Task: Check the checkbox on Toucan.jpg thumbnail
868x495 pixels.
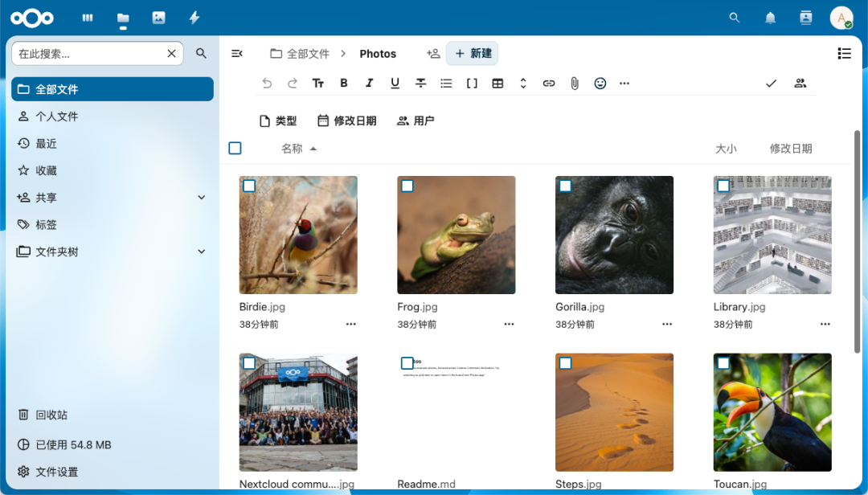Action: pyautogui.click(x=723, y=363)
